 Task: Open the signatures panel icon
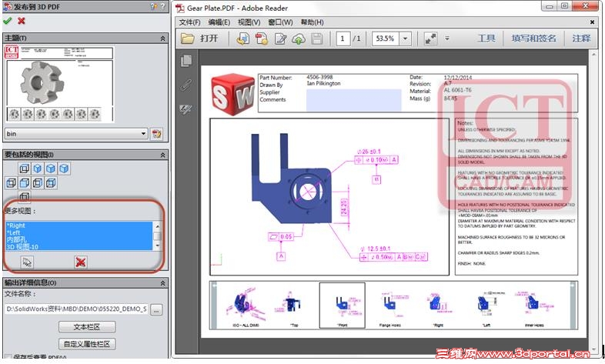click(x=186, y=110)
